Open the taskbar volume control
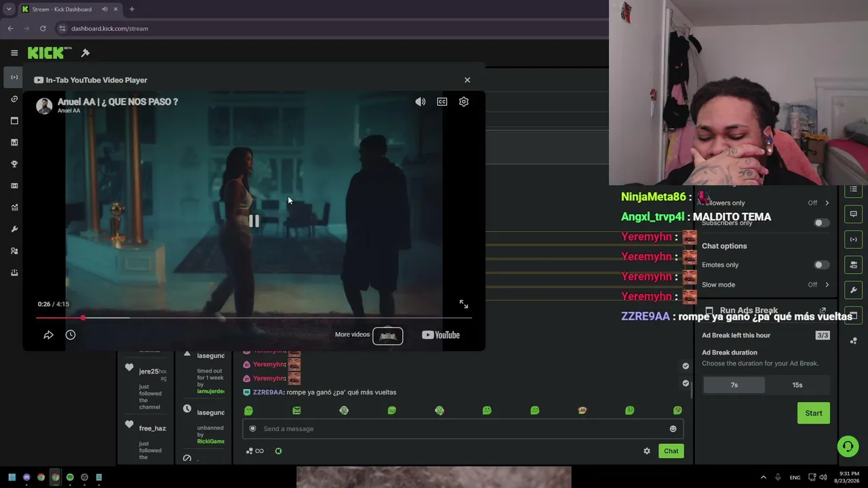The width and height of the screenshot is (868, 488). point(823,477)
